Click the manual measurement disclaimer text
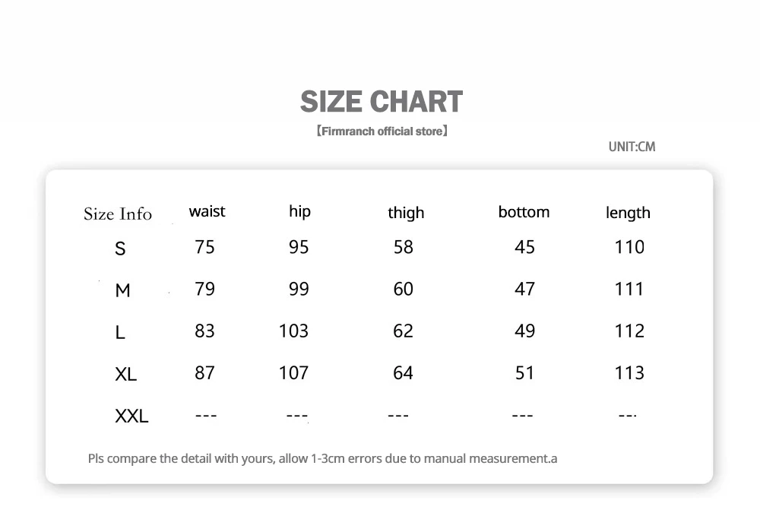Image resolution: width=760 pixels, height=532 pixels. [x=322, y=458]
